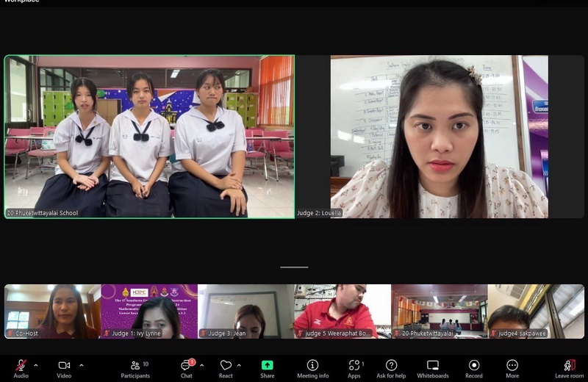
Task: Select the small 20 Phuketwittayalai thumbnail
Action: pyautogui.click(x=440, y=311)
